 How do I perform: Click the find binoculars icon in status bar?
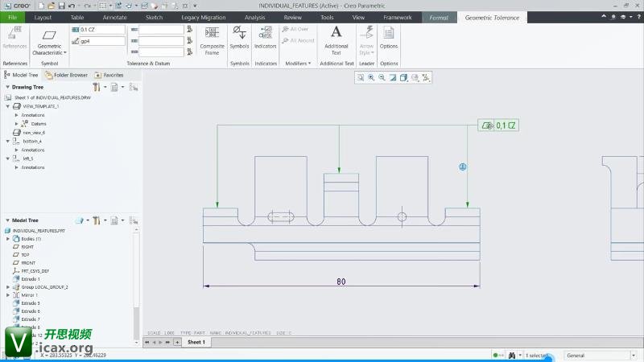coord(512,356)
